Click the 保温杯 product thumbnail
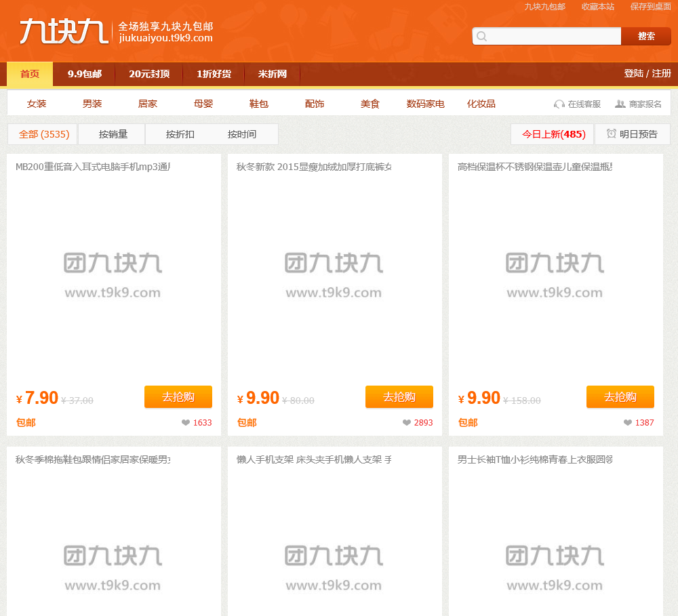 (555, 275)
